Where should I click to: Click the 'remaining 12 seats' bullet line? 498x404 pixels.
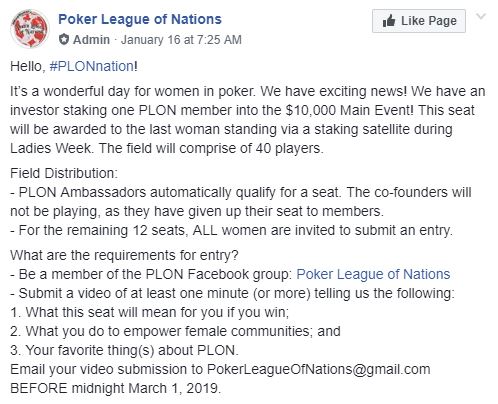coord(231,230)
